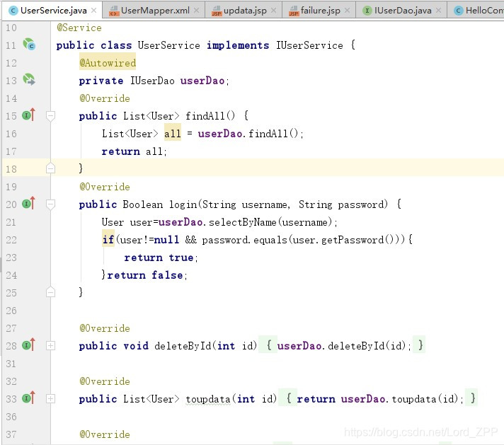
Task: Click line number 10 in the gutter
Action: point(11,28)
